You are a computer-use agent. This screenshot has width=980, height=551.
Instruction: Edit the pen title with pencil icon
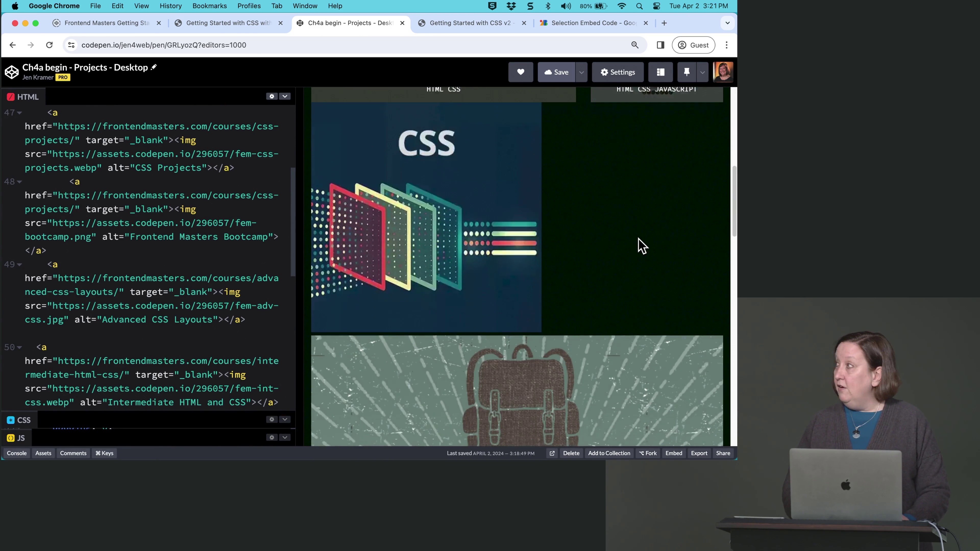pos(154,67)
